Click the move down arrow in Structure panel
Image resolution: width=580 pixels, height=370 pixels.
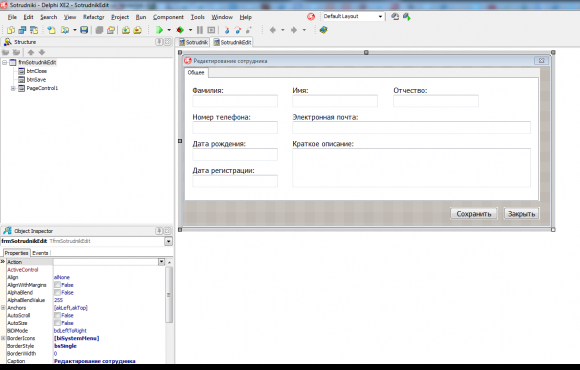(x=42, y=53)
